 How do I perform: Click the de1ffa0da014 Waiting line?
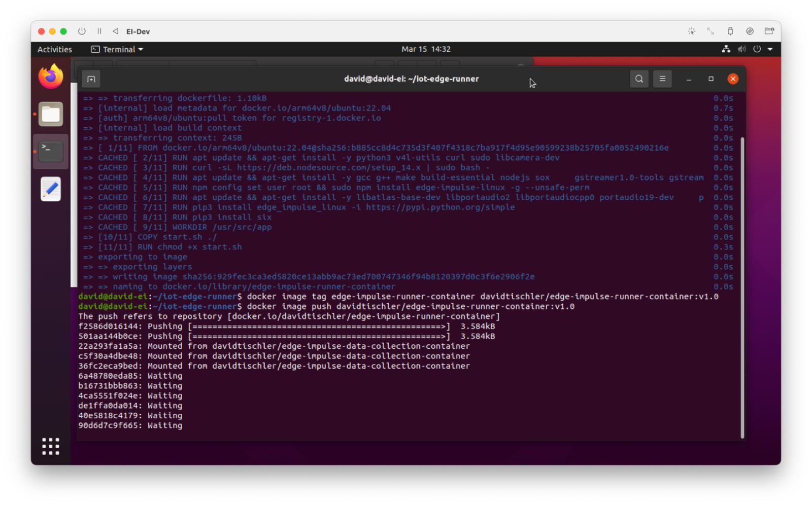(130, 406)
